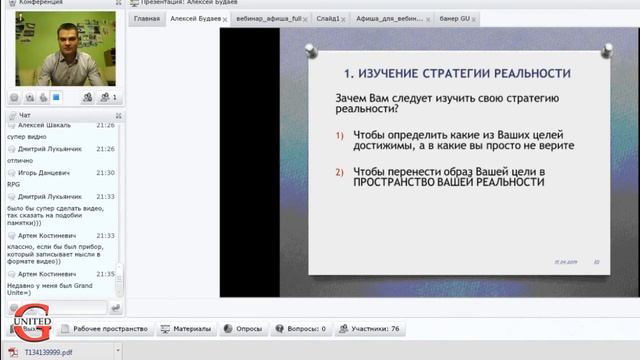Click the presenter webcam video
This screenshot has height=360, width=640.
click(x=66, y=49)
